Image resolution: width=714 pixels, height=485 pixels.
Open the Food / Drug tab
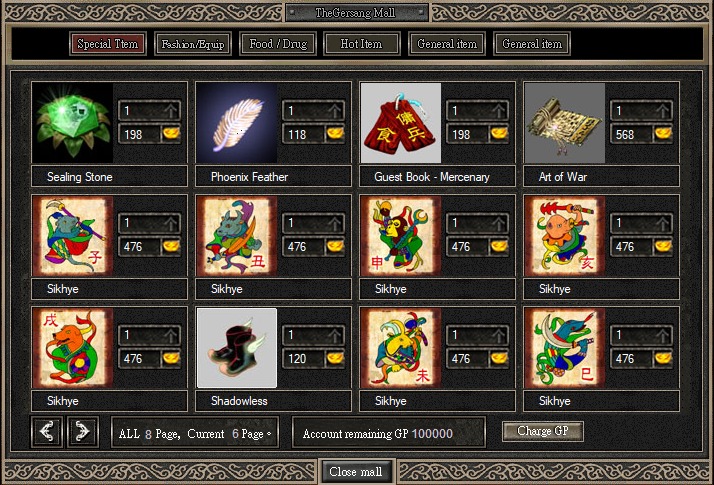(278, 44)
